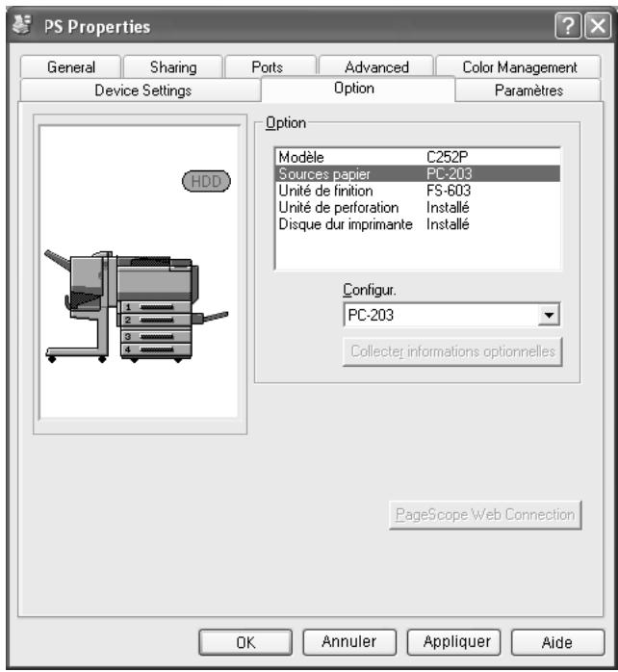Click the printer icon in title bar
This screenshot has height=672, width=618.
click(22, 24)
